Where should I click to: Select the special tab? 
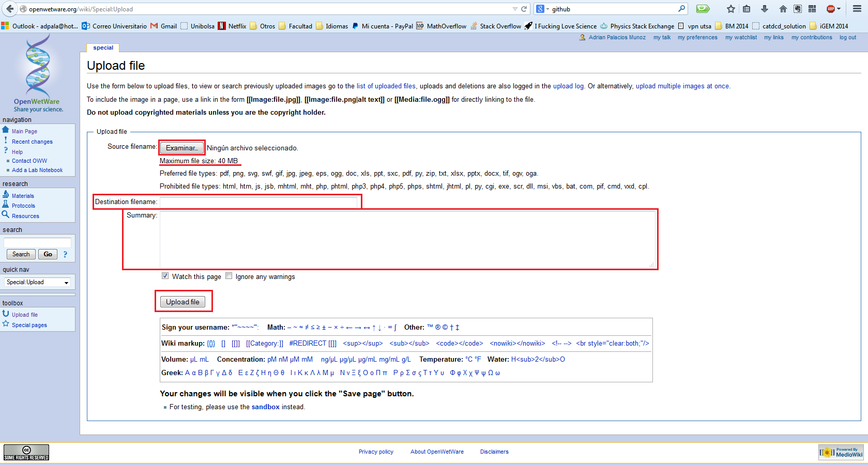point(103,48)
